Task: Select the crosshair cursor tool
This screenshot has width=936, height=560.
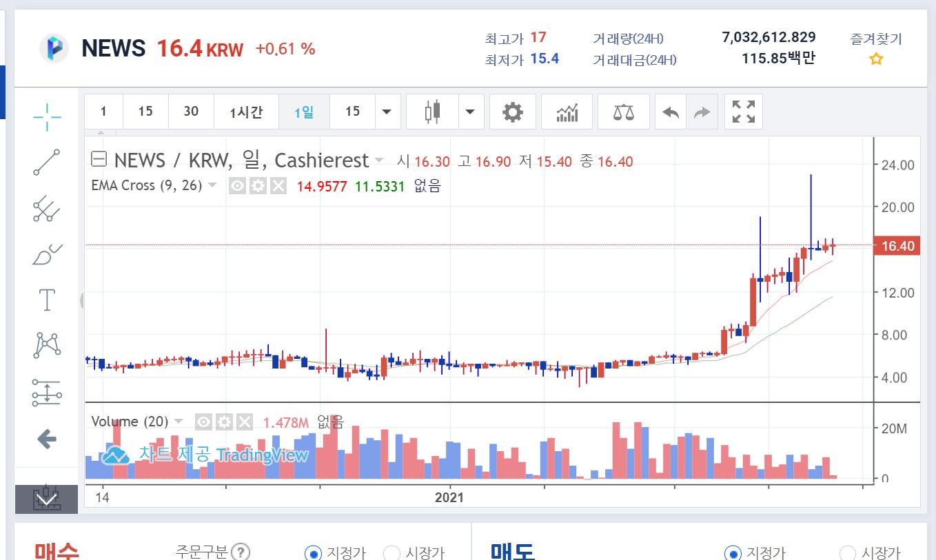Action: coord(47,117)
